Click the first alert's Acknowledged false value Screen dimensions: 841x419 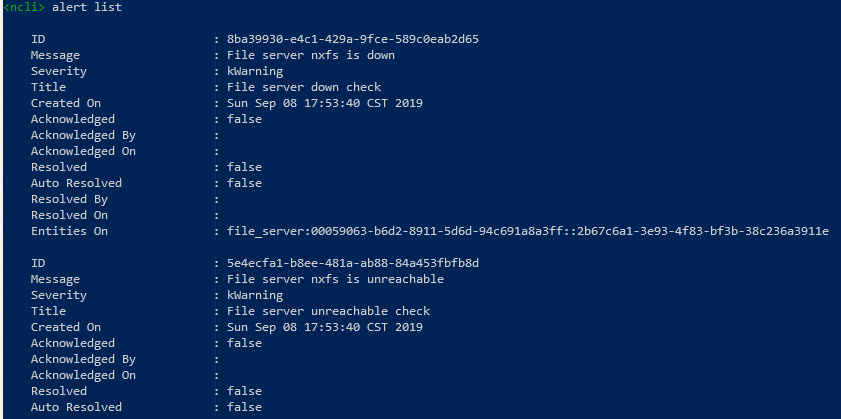tap(245, 119)
